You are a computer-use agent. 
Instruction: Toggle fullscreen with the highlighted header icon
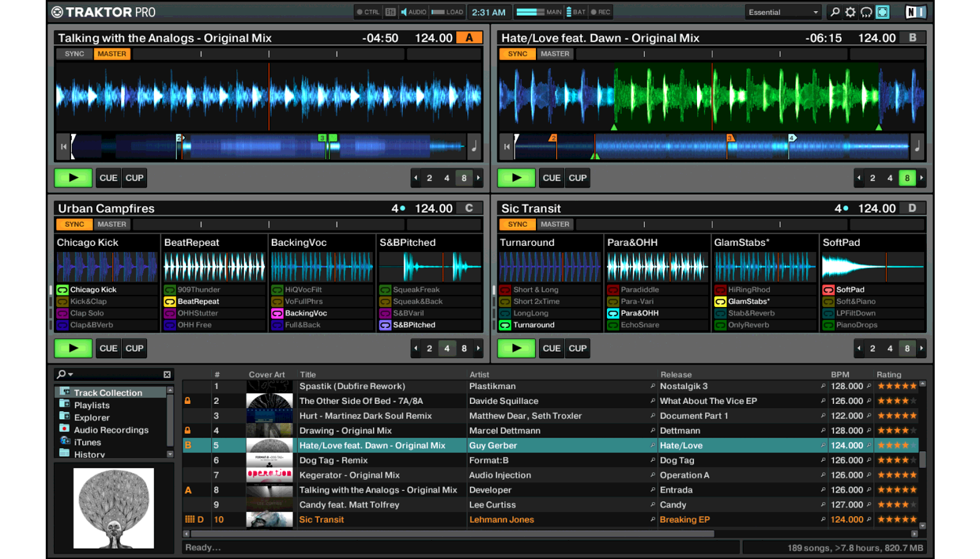pos(883,12)
